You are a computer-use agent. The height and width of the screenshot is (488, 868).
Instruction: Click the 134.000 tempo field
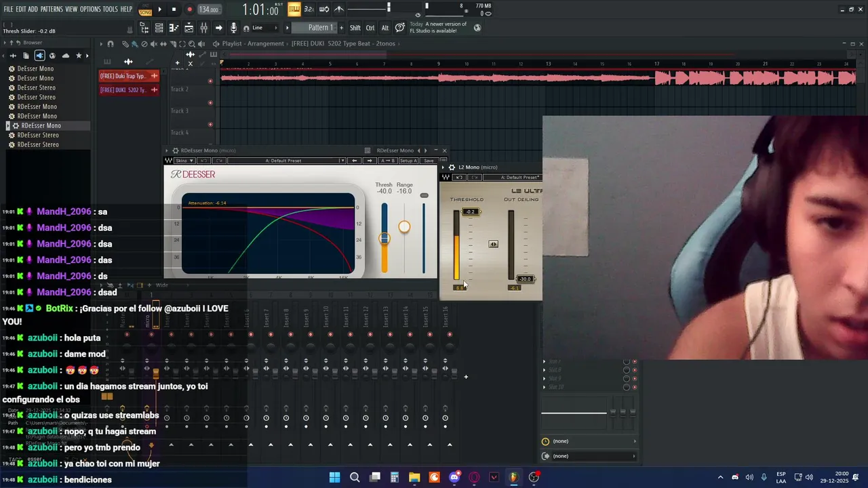[209, 9]
